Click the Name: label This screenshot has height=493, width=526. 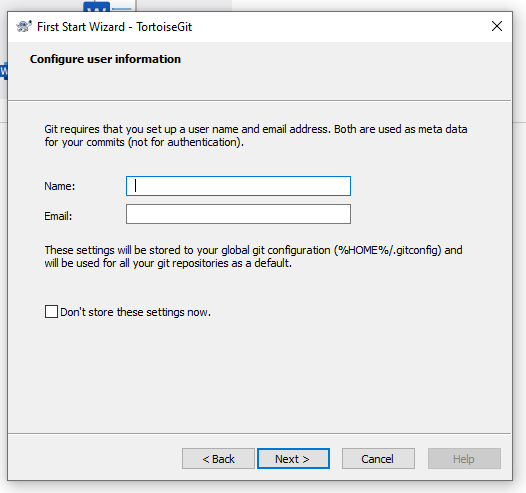tap(60, 186)
